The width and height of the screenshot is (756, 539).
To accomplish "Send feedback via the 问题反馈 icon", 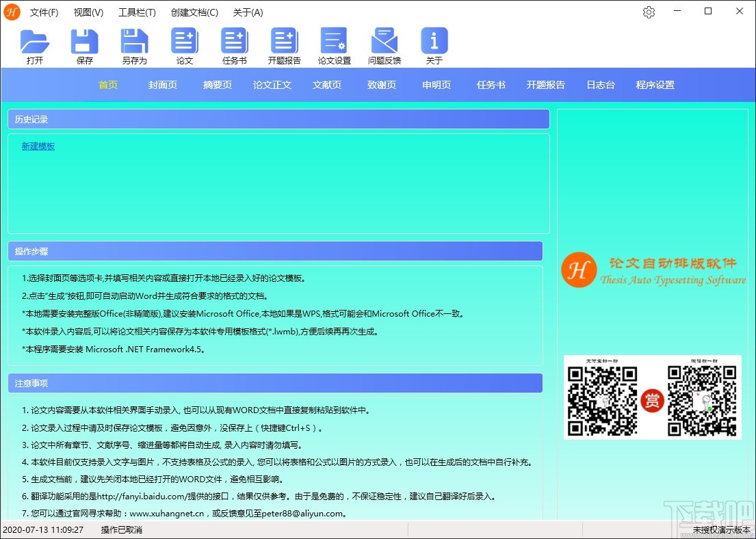I will pyautogui.click(x=384, y=44).
